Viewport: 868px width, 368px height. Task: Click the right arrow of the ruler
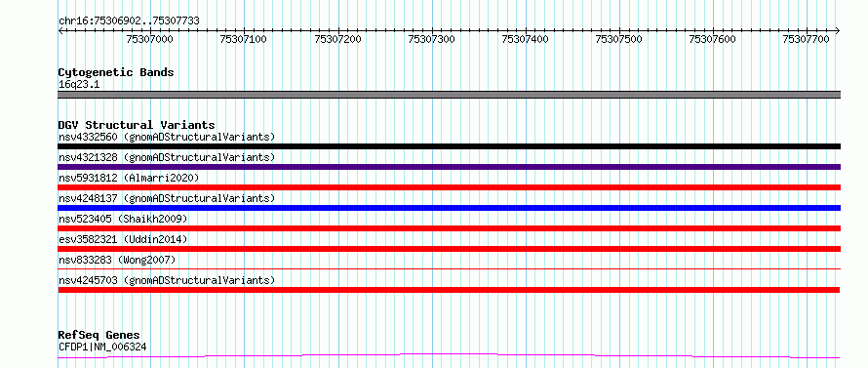838,30
